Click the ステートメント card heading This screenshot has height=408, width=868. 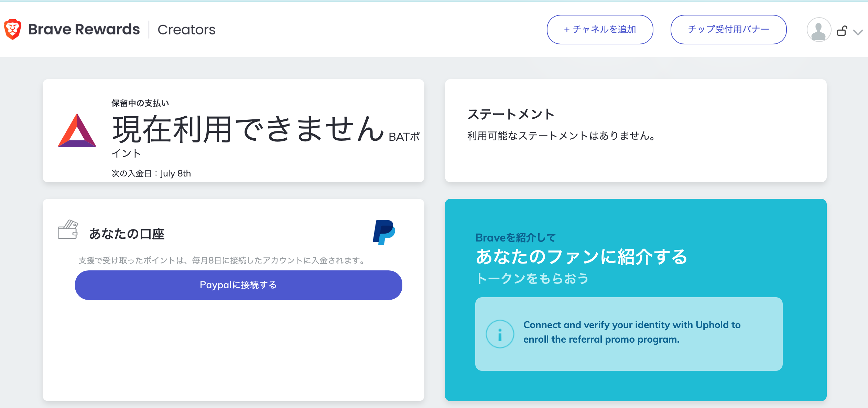click(511, 114)
